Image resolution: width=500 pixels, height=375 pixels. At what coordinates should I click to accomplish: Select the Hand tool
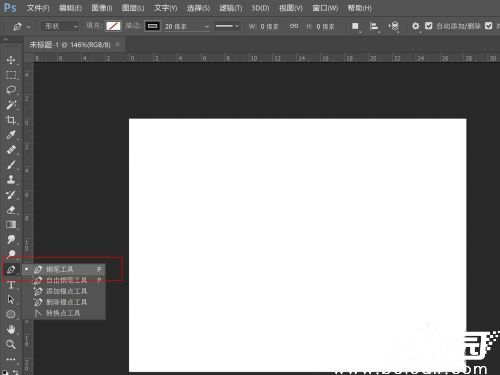[x=11, y=329]
